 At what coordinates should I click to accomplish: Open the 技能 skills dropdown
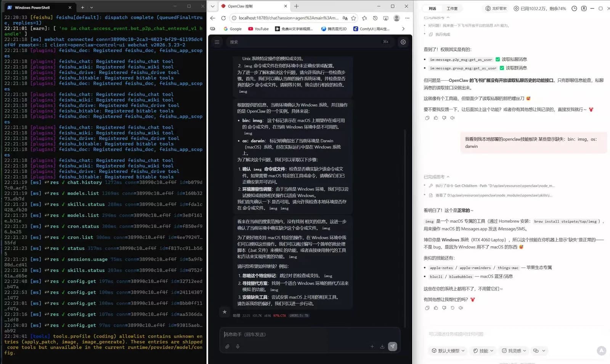coord(483,351)
